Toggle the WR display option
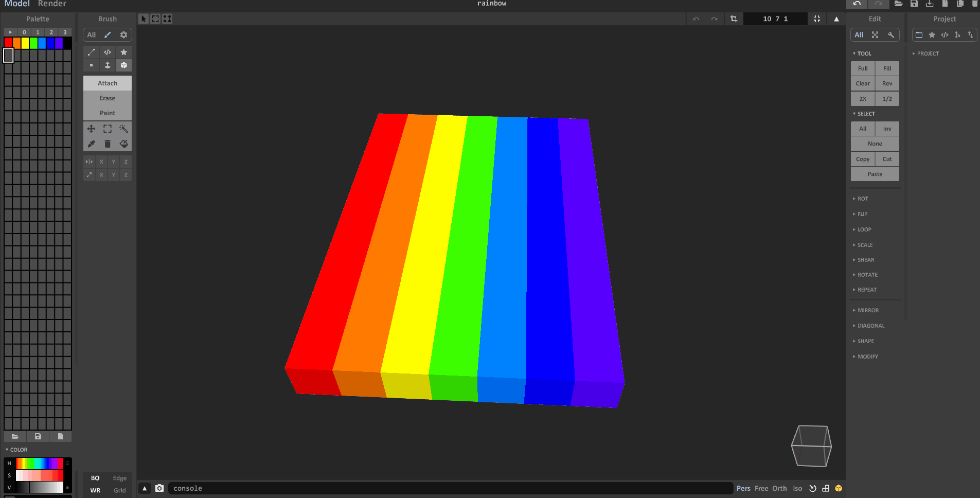 [95, 490]
